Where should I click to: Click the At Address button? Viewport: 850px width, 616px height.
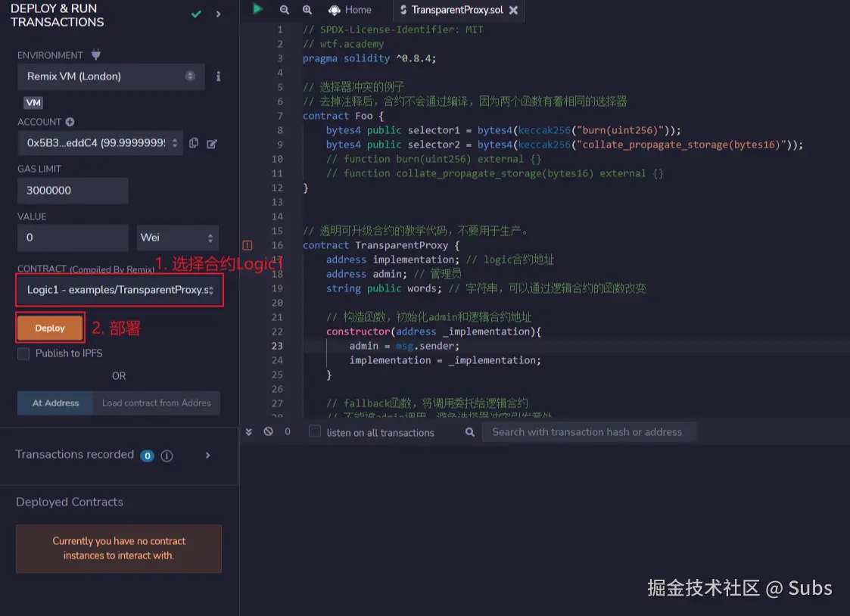[55, 403]
